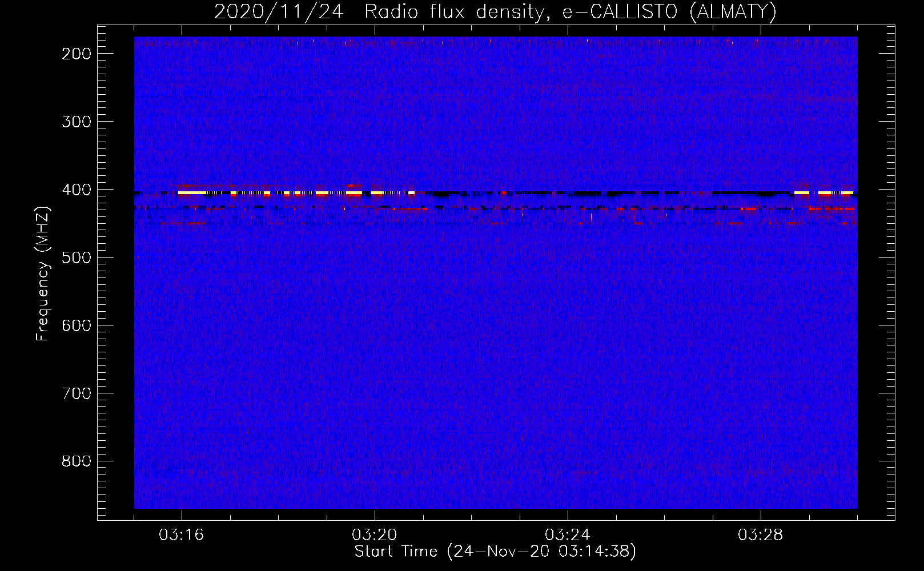Click the '800' frequency tick label

77,461
